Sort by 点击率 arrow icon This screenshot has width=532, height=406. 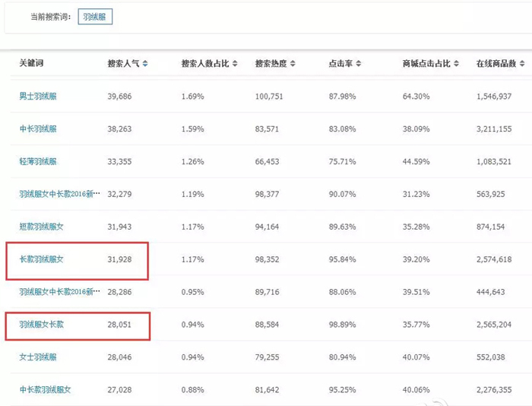[358, 63]
